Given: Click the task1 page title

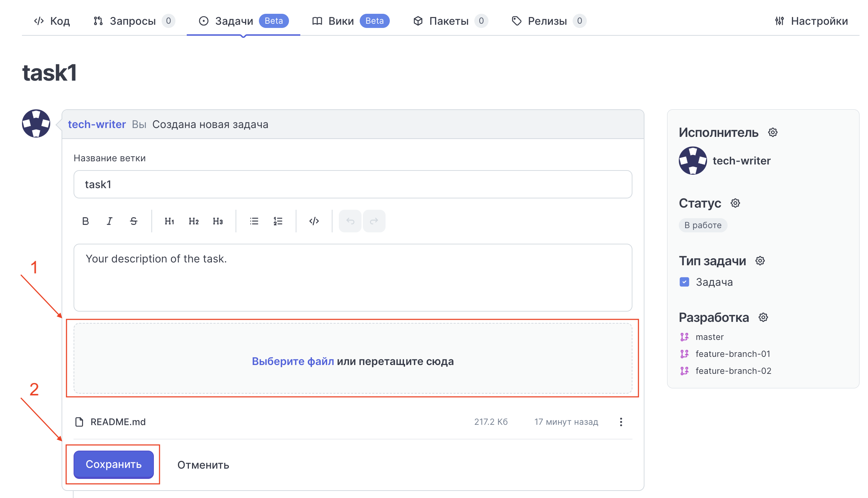Looking at the screenshot, I should click(49, 73).
